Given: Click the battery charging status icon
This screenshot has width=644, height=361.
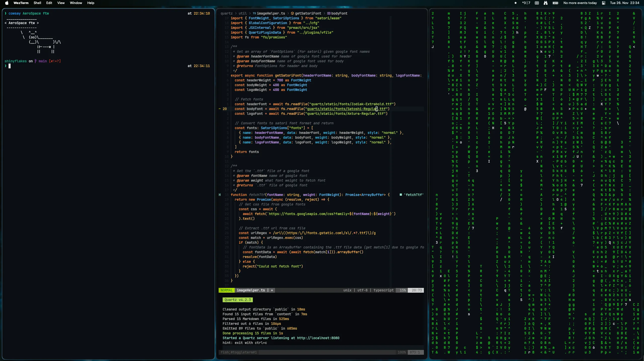Looking at the screenshot, I should pyautogui.click(x=555, y=3).
